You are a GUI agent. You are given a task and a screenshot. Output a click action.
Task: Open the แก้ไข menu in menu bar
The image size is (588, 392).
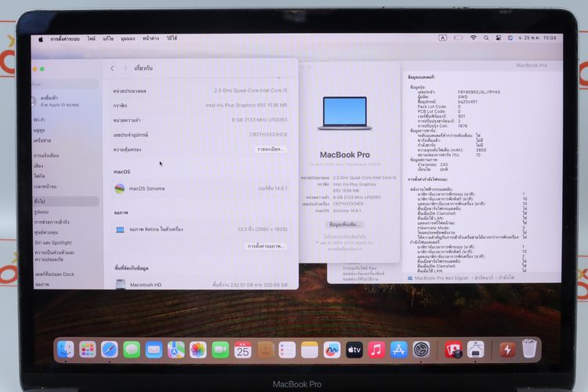(108, 38)
